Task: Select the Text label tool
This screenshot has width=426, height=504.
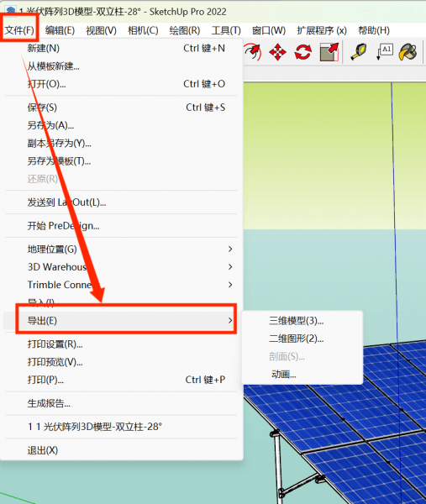Action: coord(385,52)
